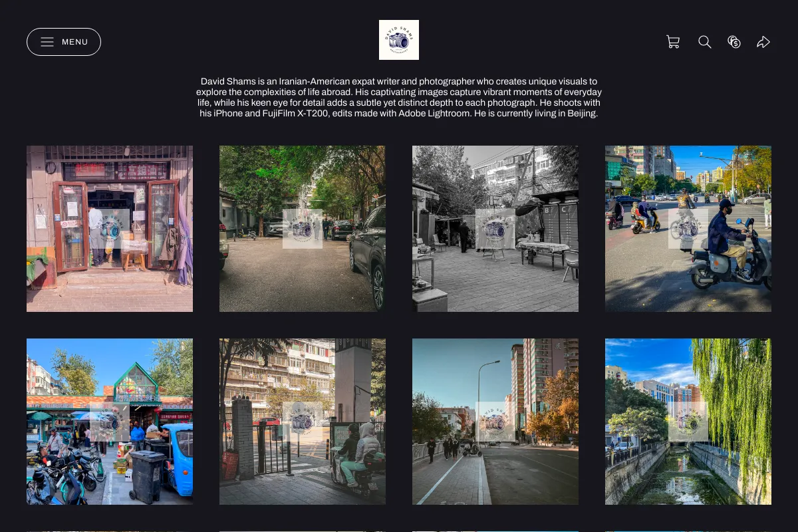Click the camera watermark on the canal photo
The height and width of the screenshot is (532, 798).
click(688, 422)
